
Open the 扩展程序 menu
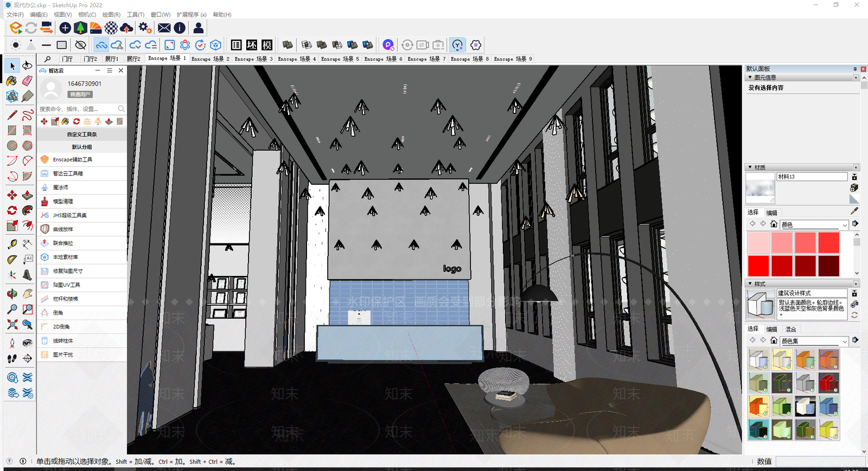[x=192, y=15]
